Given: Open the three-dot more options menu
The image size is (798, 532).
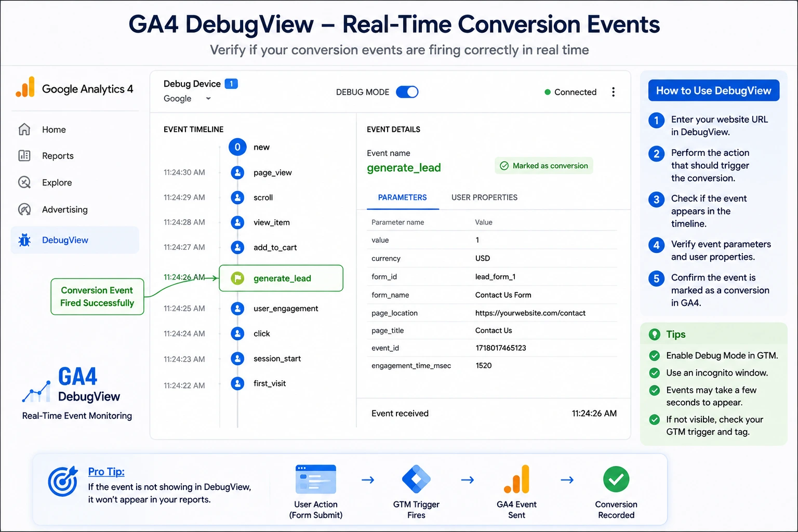Looking at the screenshot, I should pos(614,92).
